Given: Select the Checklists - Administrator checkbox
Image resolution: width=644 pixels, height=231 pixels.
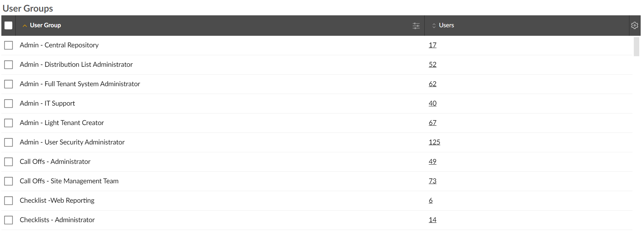Looking at the screenshot, I should [9, 220].
